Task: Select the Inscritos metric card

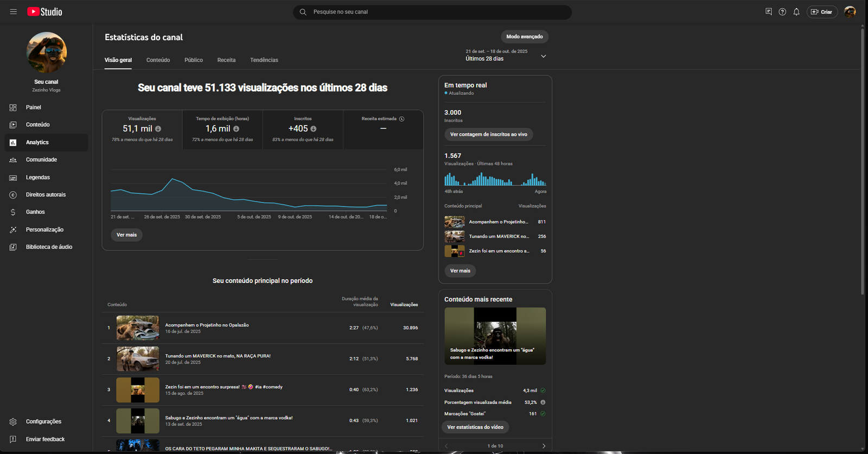Action: (303, 129)
